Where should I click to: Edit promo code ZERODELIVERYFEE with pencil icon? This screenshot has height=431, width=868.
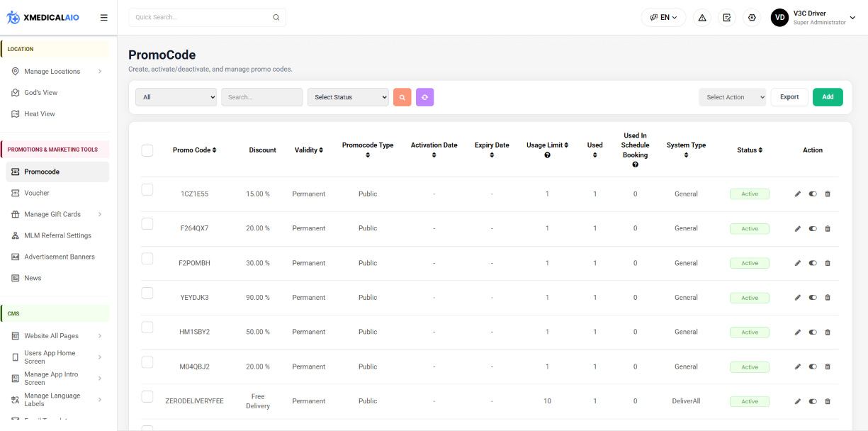(x=798, y=401)
